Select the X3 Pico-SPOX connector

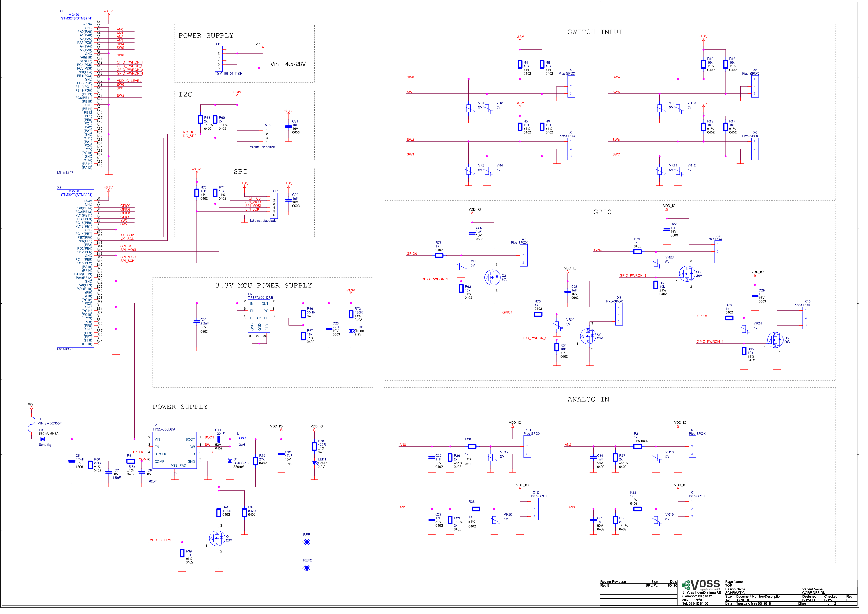pos(577,87)
